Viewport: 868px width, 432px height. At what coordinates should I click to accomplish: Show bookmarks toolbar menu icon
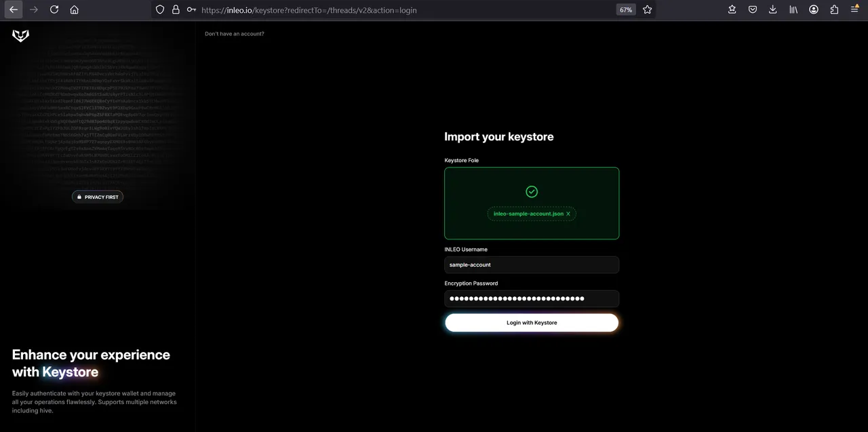(732, 9)
